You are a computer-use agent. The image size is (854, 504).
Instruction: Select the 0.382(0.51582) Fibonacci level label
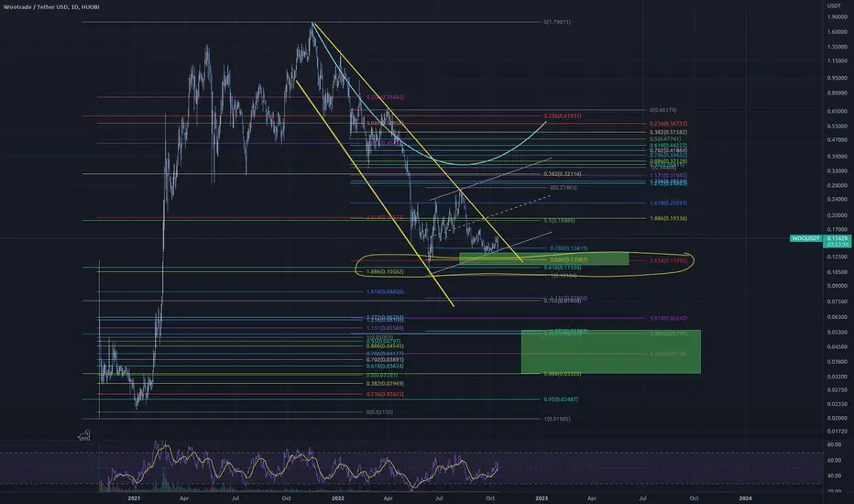point(668,132)
